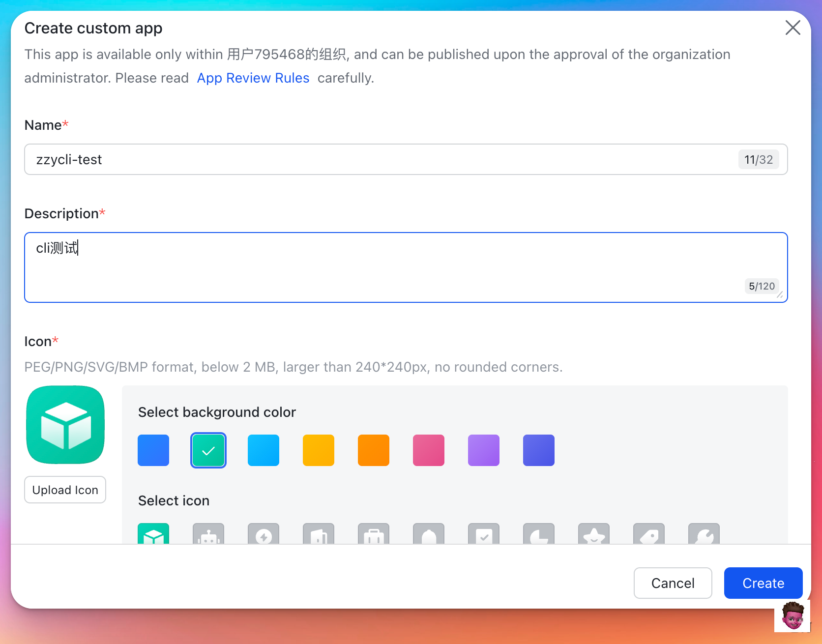Click the 11/32 character counter
822x644 pixels.
pos(759,159)
